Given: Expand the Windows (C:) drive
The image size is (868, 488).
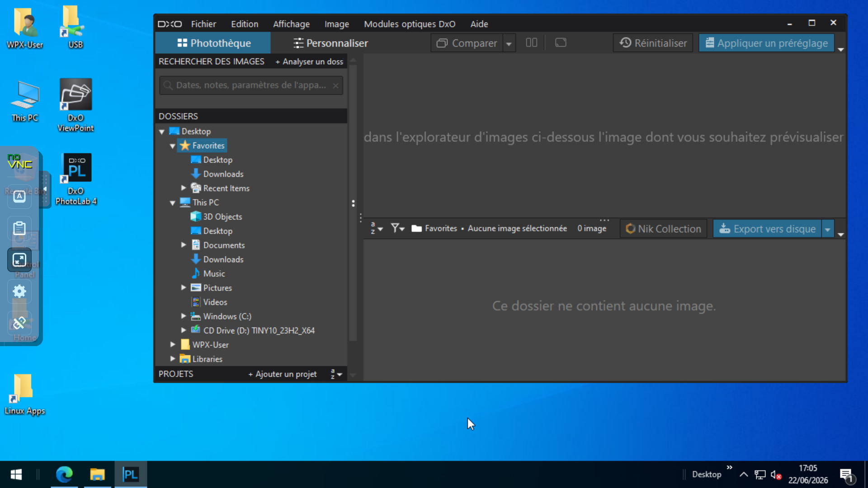Looking at the screenshot, I should click(x=184, y=316).
